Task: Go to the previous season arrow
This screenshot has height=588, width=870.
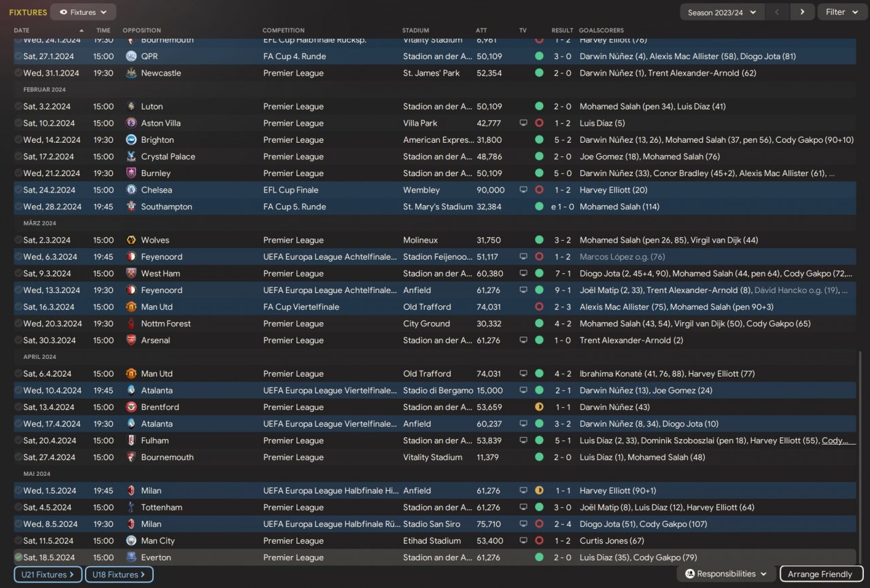Action: (x=778, y=12)
